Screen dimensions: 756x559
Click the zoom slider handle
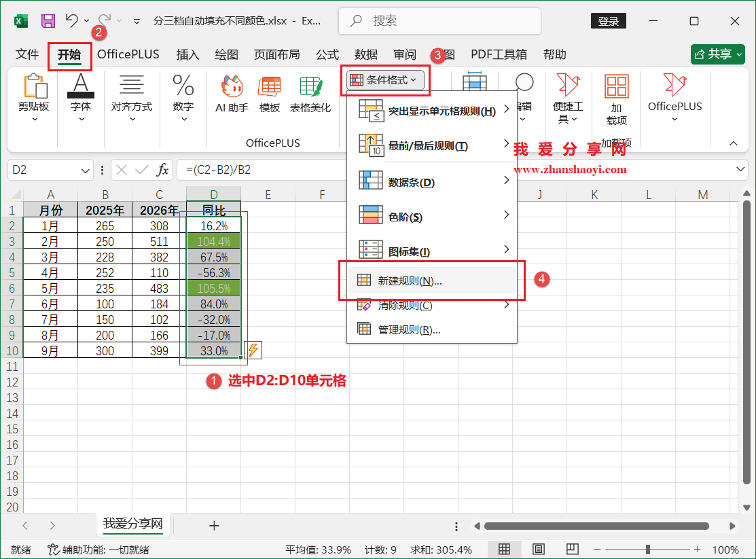coord(647,549)
